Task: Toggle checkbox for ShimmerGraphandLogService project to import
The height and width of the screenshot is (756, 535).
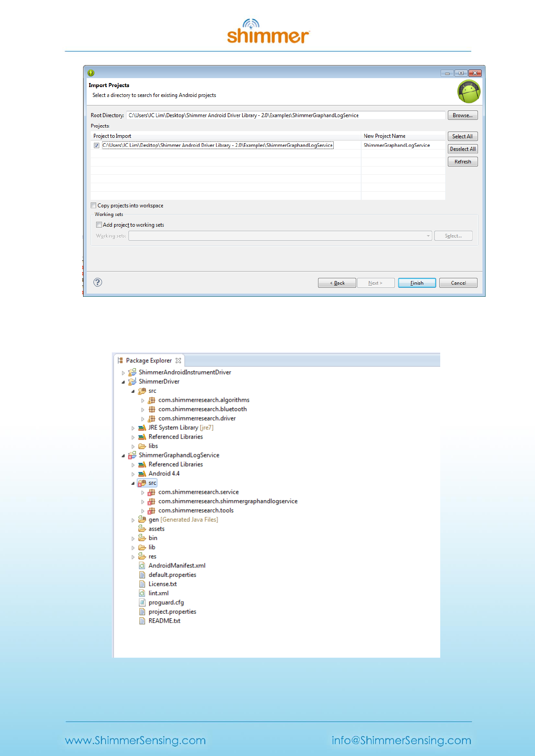Action: pos(97,145)
